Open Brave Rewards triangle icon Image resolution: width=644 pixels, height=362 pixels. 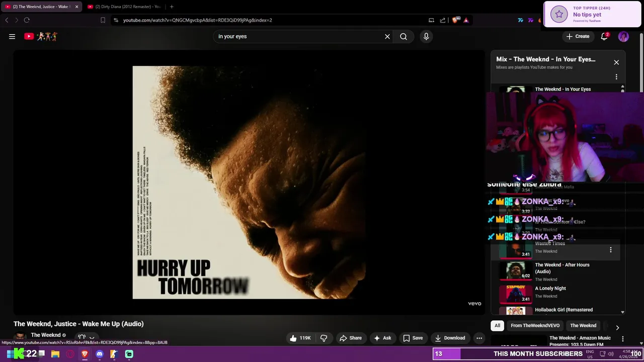coord(466,20)
